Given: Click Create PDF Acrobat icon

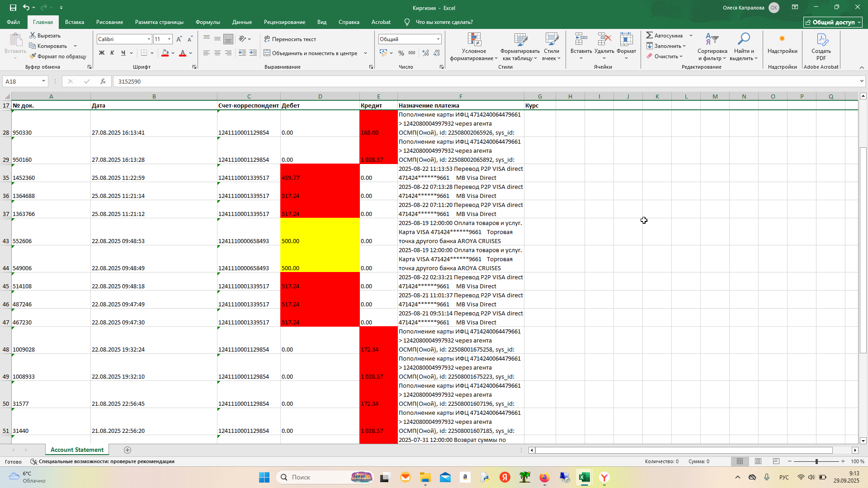Looking at the screenshot, I should tap(821, 40).
